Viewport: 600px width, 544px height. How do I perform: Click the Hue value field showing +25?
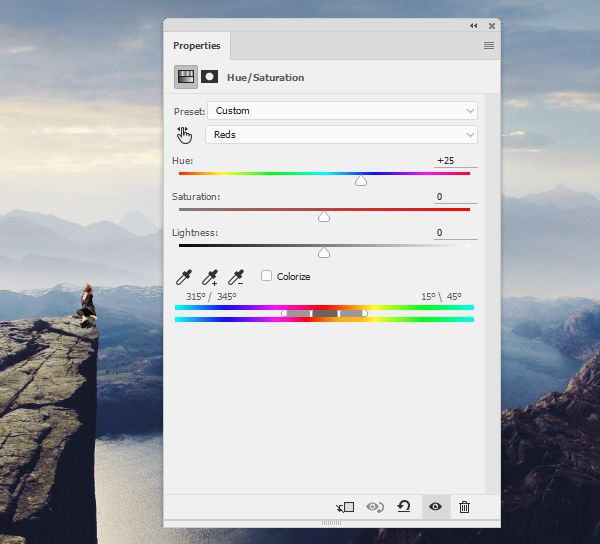(456, 161)
